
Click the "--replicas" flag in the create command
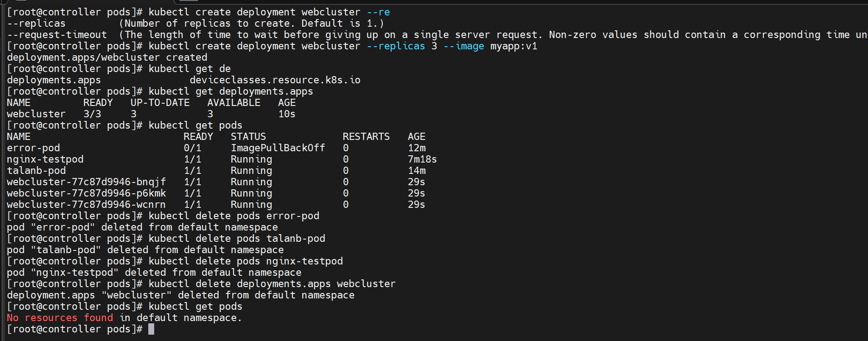396,46
